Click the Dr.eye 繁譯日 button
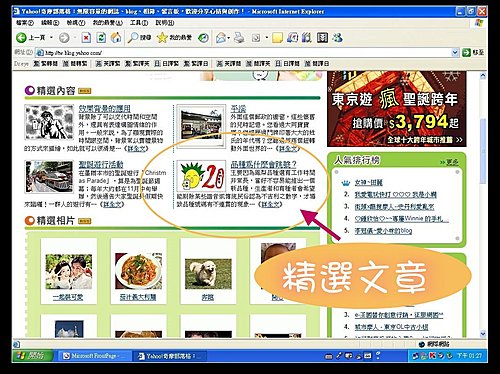The height and width of the screenshot is (374, 500). [196, 63]
